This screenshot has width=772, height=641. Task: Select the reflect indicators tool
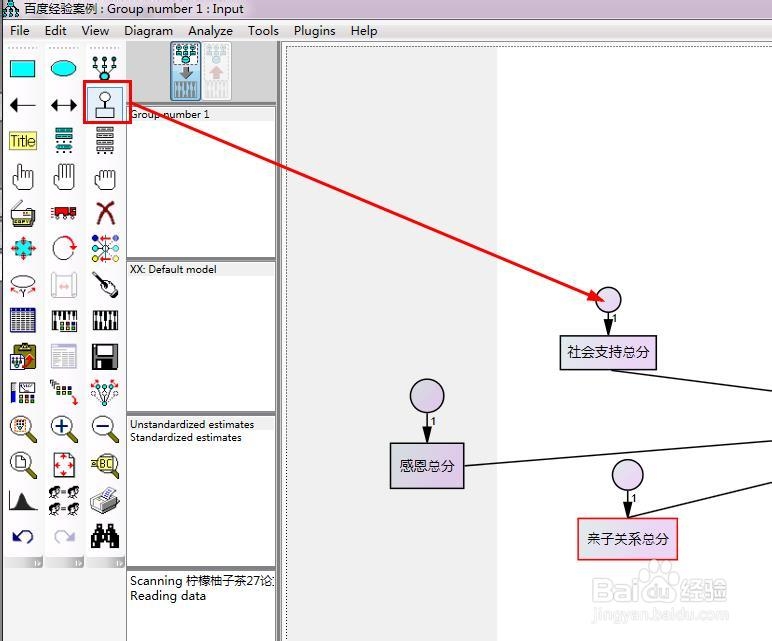[x=105, y=248]
